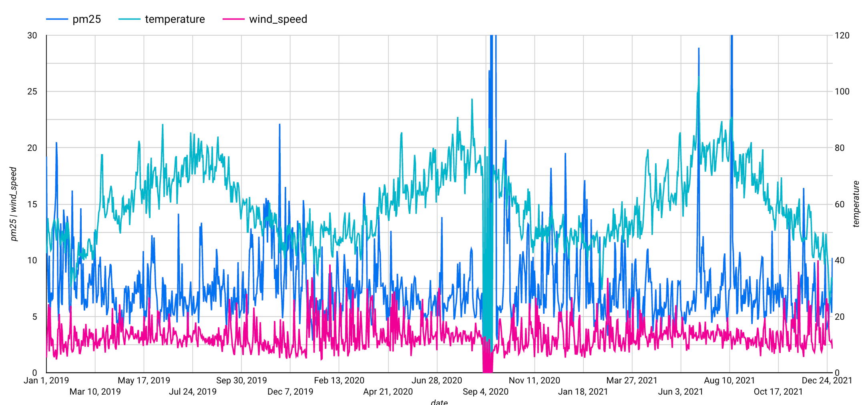Select the May 17, 2019 date label
This screenshot has height=405, width=868.
144,380
